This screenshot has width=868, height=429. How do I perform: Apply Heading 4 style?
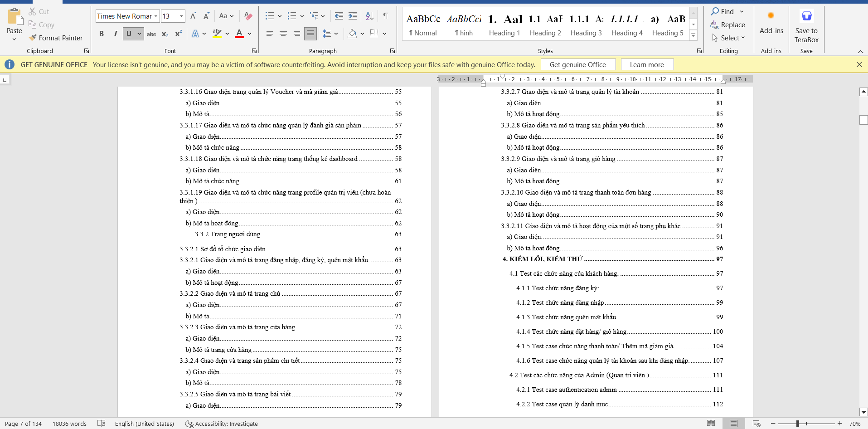pos(627,25)
